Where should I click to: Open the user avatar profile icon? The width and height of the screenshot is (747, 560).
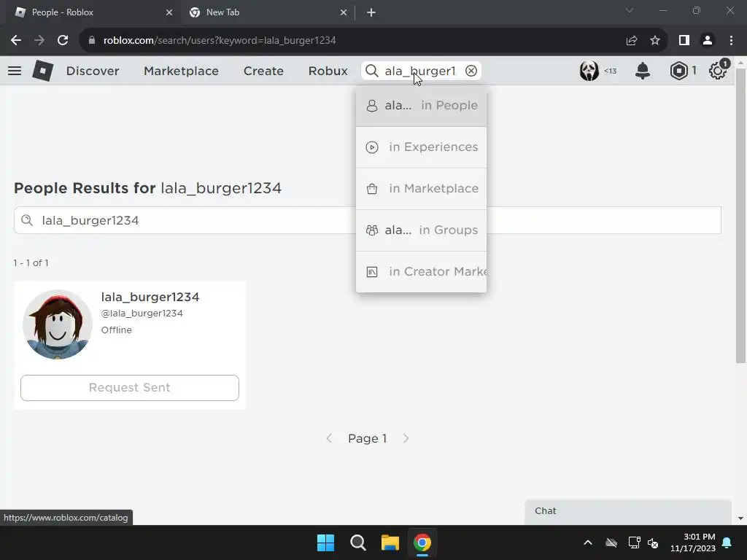pyautogui.click(x=589, y=71)
